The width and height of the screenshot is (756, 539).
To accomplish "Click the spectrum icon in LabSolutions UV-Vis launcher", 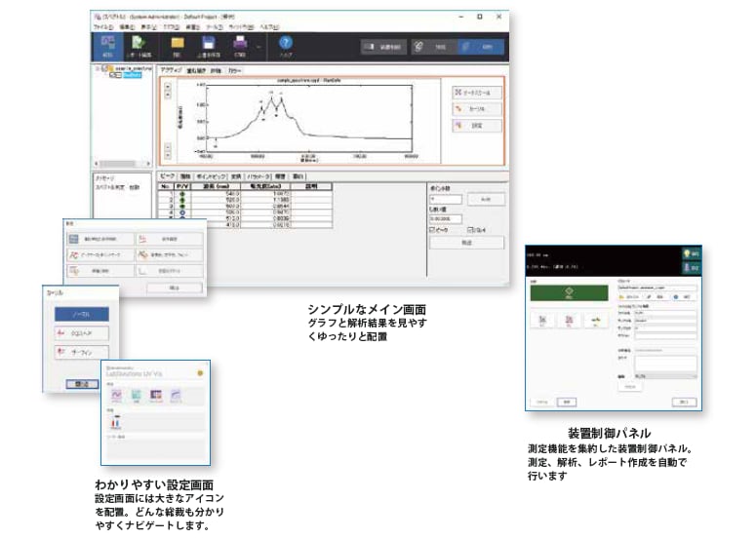I will (x=116, y=396).
